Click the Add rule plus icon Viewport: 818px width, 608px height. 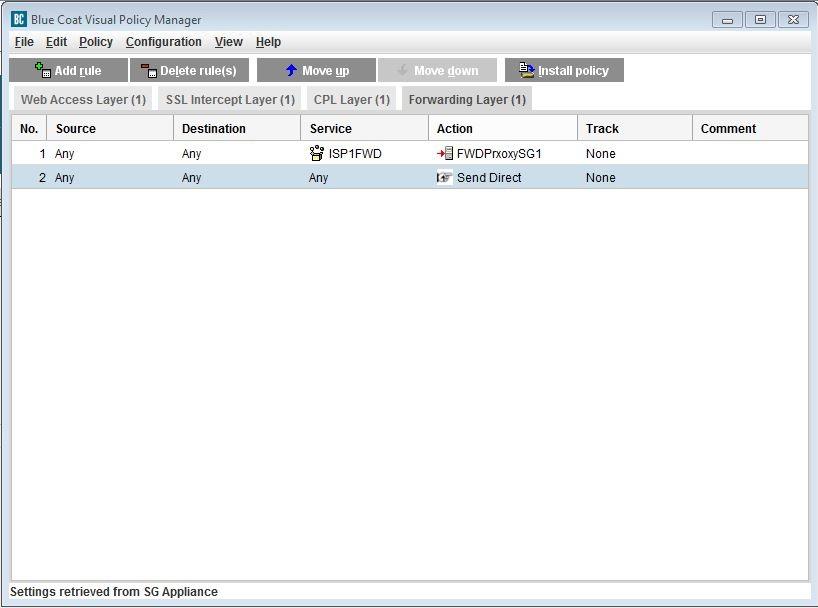[42, 70]
